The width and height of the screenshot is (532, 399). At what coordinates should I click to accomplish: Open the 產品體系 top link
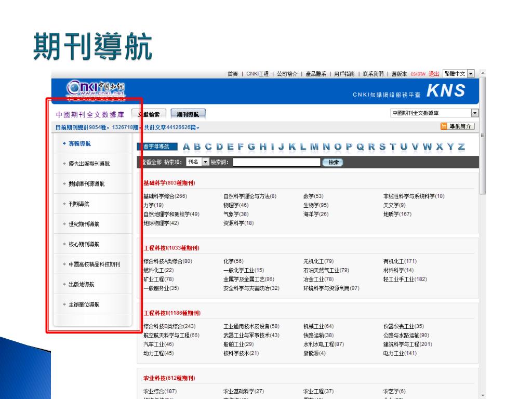pyautogui.click(x=316, y=74)
